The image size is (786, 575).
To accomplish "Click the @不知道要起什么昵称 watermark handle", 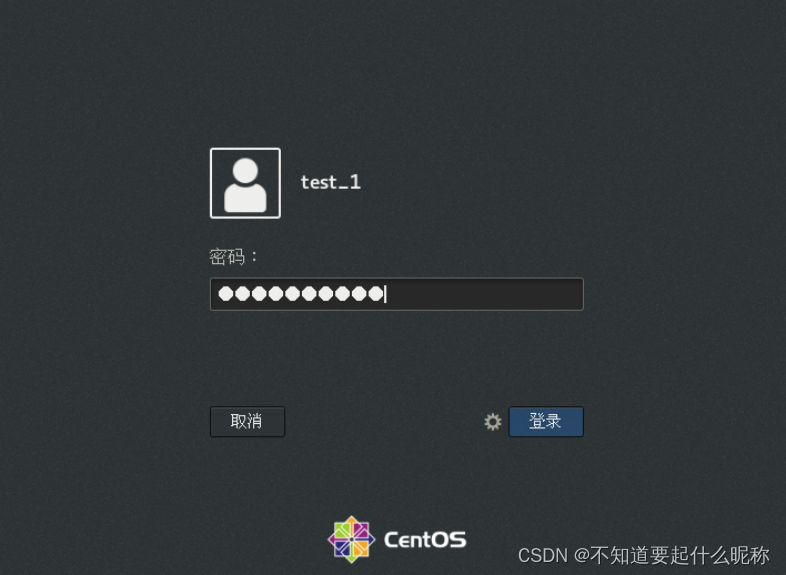I will click(672, 555).
